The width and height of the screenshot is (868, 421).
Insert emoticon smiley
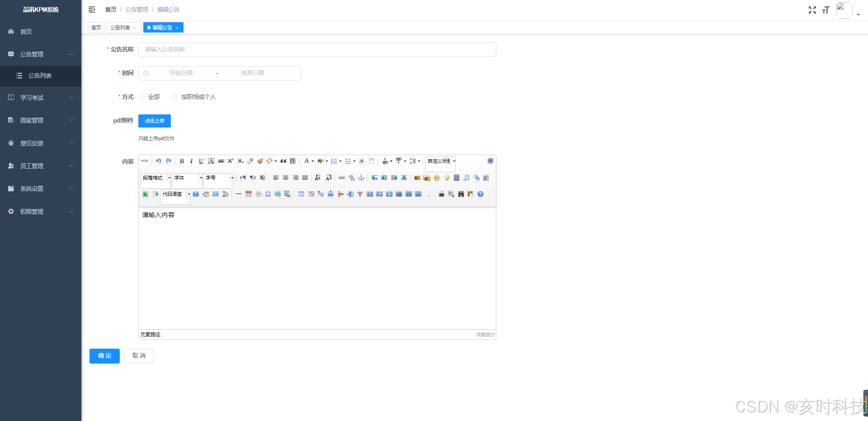tap(437, 178)
